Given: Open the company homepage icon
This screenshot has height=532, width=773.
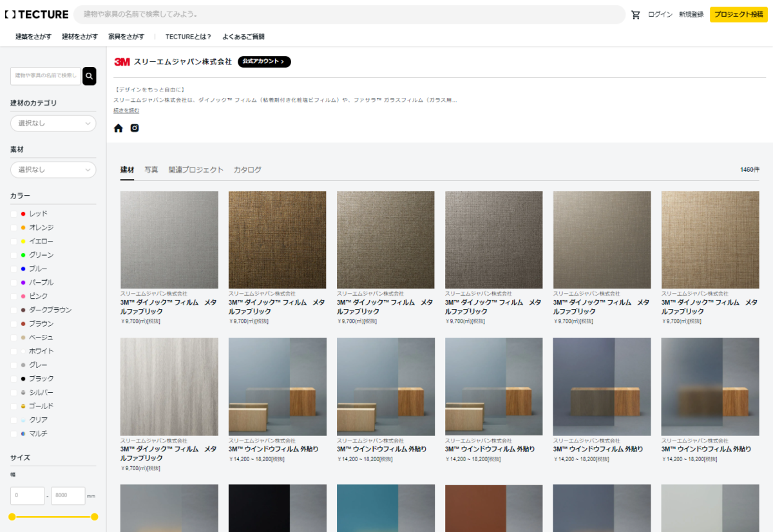Looking at the screenshot, I should coord(118,128).
